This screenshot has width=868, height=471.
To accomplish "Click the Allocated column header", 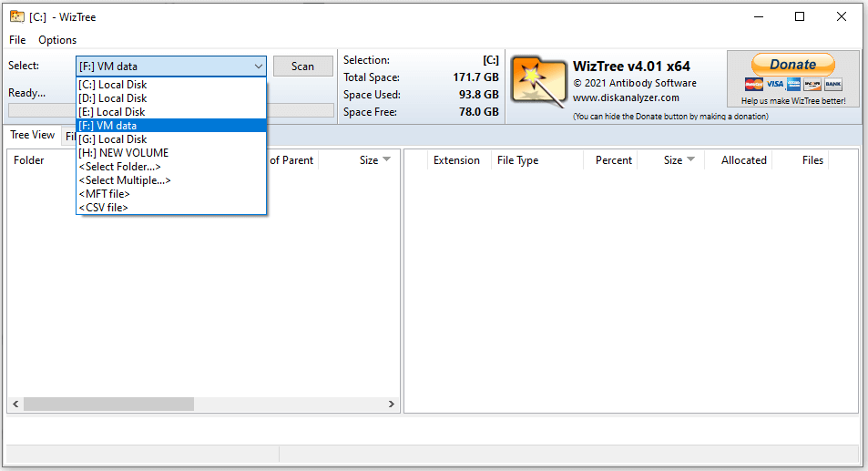I will click(x=743, y=160).
